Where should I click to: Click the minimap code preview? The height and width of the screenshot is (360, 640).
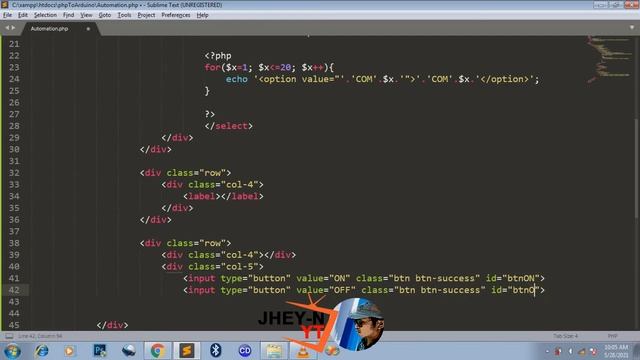click(609, 59)
